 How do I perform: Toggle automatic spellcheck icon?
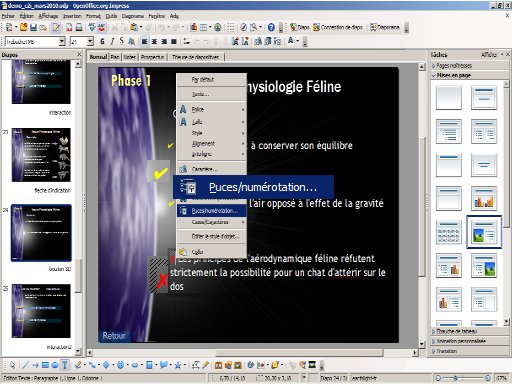point(102,27)
